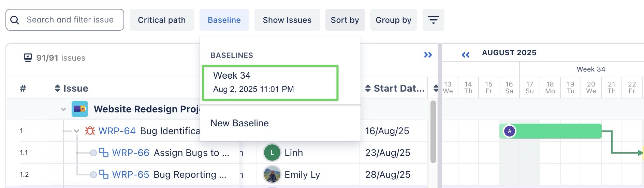Click the Website Redesign Project icon
This screenshot has height=188, width=644.
79,109
